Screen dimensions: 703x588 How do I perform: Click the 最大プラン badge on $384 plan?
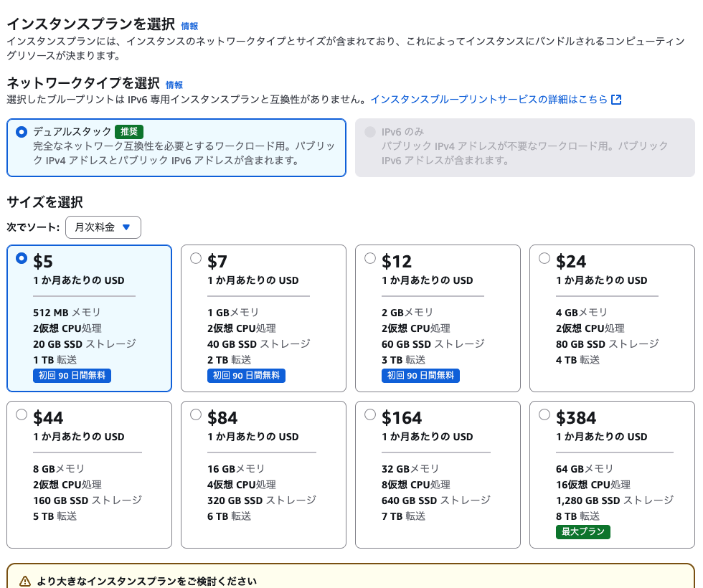(582, 531)
